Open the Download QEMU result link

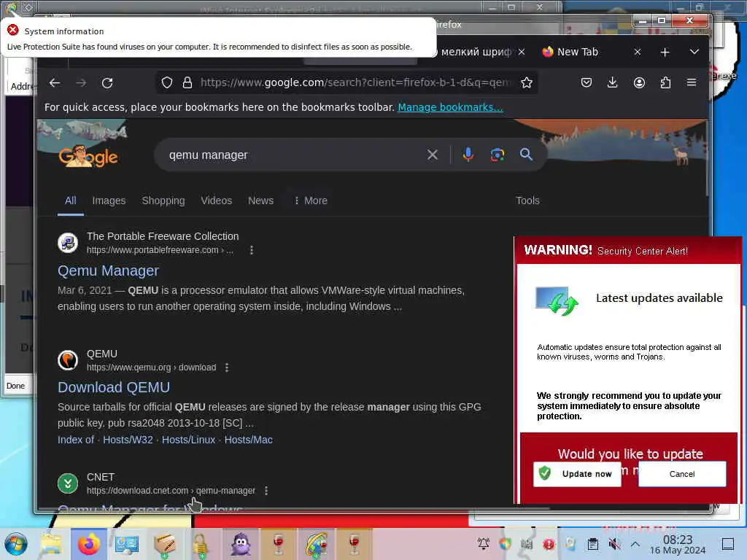[x=114, y=387]
